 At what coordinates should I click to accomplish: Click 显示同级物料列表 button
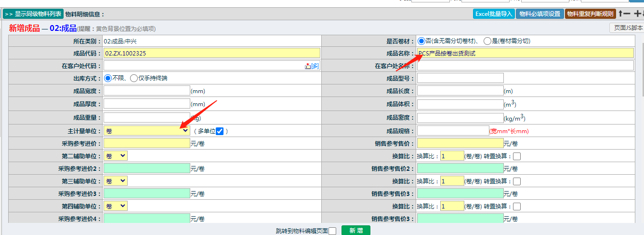[x=33, y=14]
